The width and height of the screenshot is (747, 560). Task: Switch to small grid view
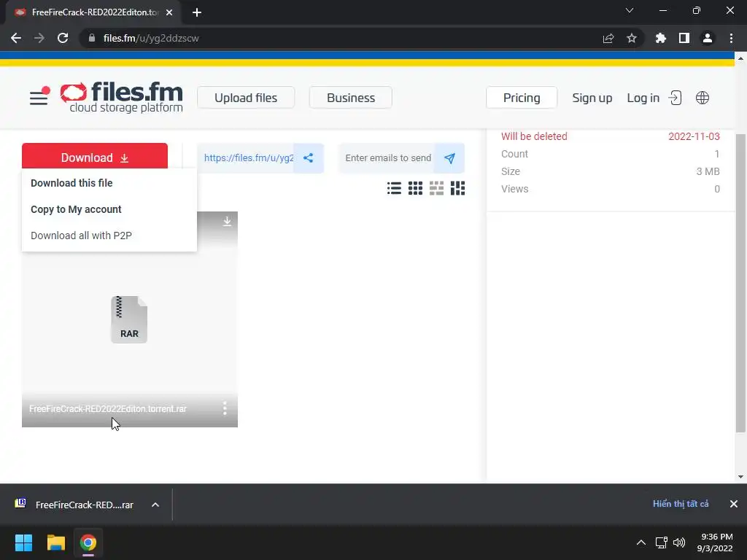415,188
